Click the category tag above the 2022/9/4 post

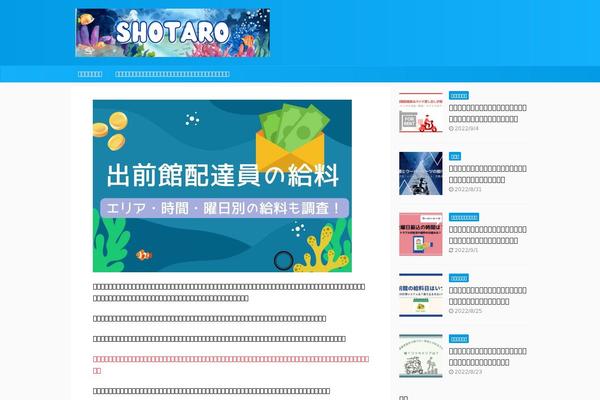pyautogui.click(x=459, y=95)
